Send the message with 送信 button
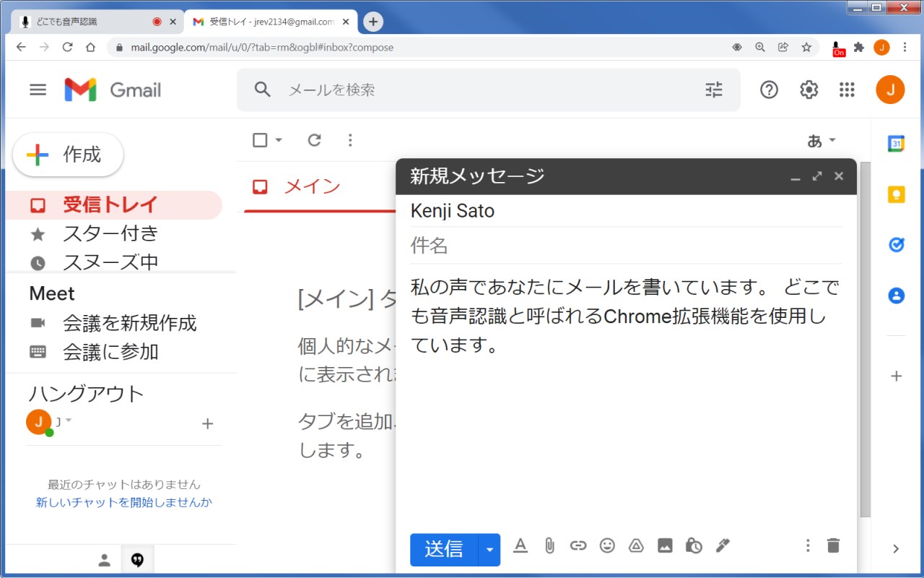Image resolution: width=924 pixels, height=578 pixels. [444, 550]
